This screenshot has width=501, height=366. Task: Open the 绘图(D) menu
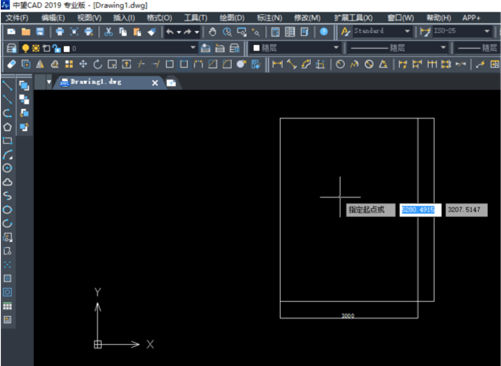(232, 18)
